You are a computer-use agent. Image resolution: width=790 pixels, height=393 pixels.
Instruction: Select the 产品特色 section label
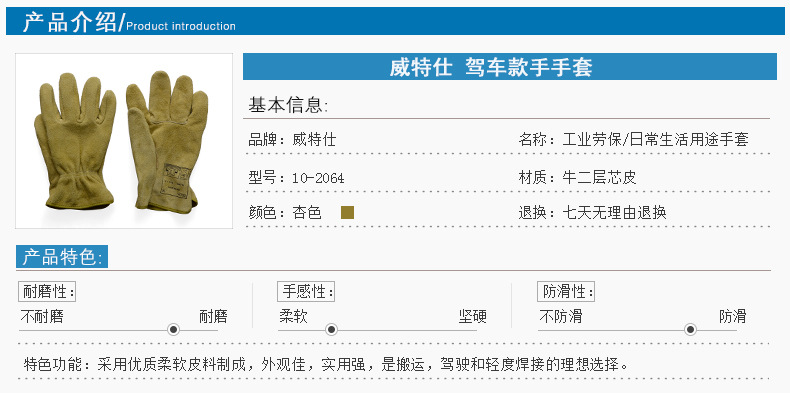tap(62, 257)
